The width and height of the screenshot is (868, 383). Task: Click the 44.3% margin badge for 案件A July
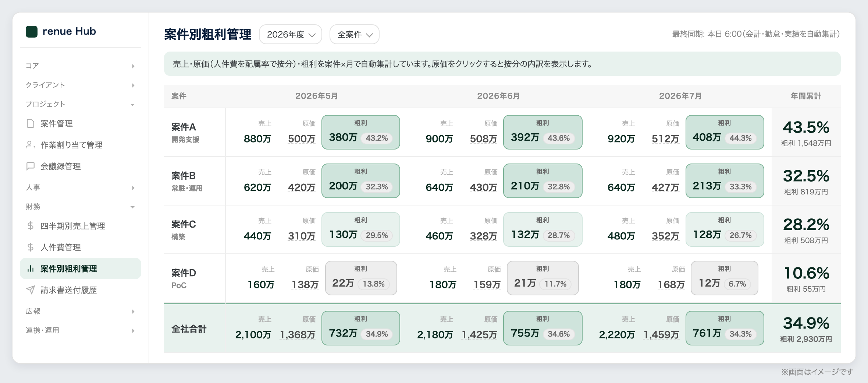(x=741, y=138)
